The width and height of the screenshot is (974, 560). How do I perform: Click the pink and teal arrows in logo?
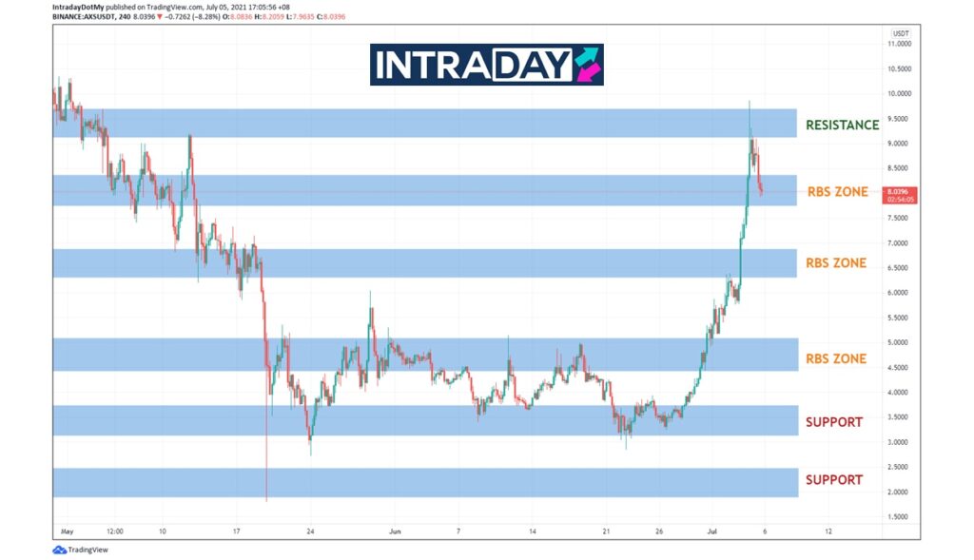point(586,65)
